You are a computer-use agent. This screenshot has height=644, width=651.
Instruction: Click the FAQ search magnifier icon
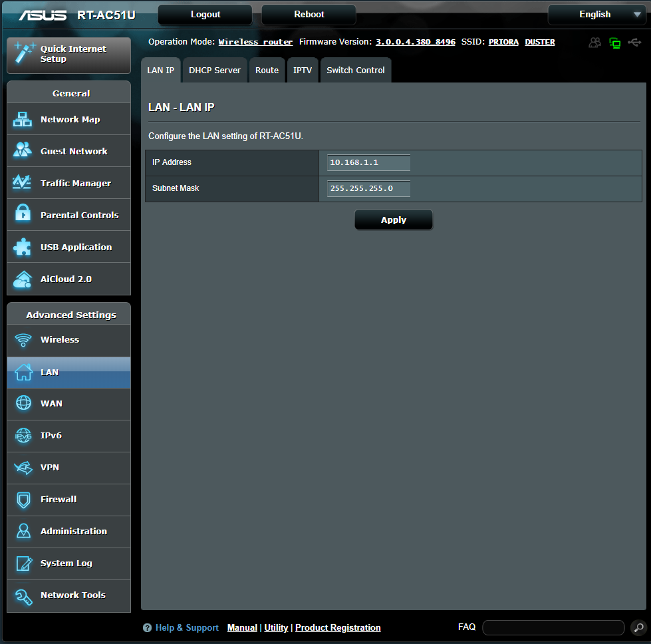coord(638,627)
